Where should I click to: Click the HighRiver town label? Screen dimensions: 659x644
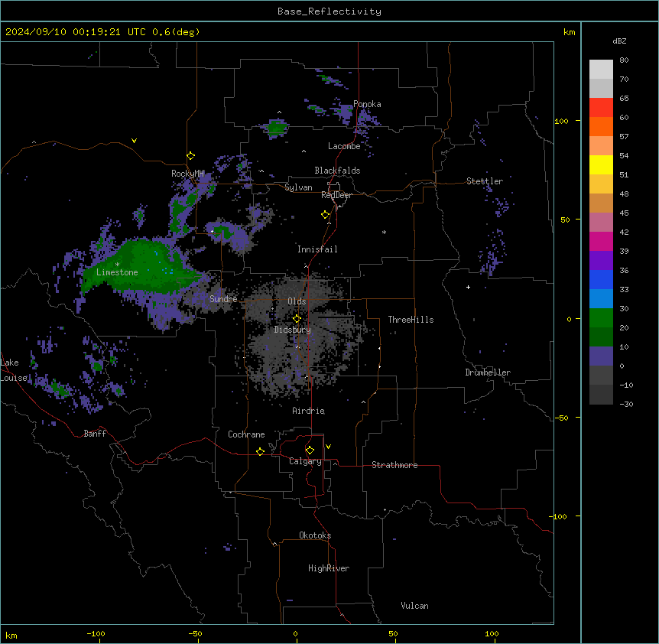coord(329,568)
